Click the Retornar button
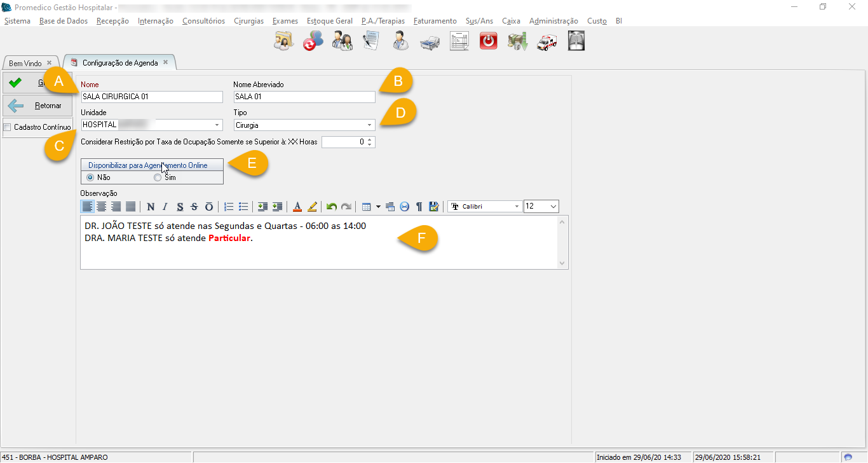Screen dimensions: 868x463 tap(37, 106)
